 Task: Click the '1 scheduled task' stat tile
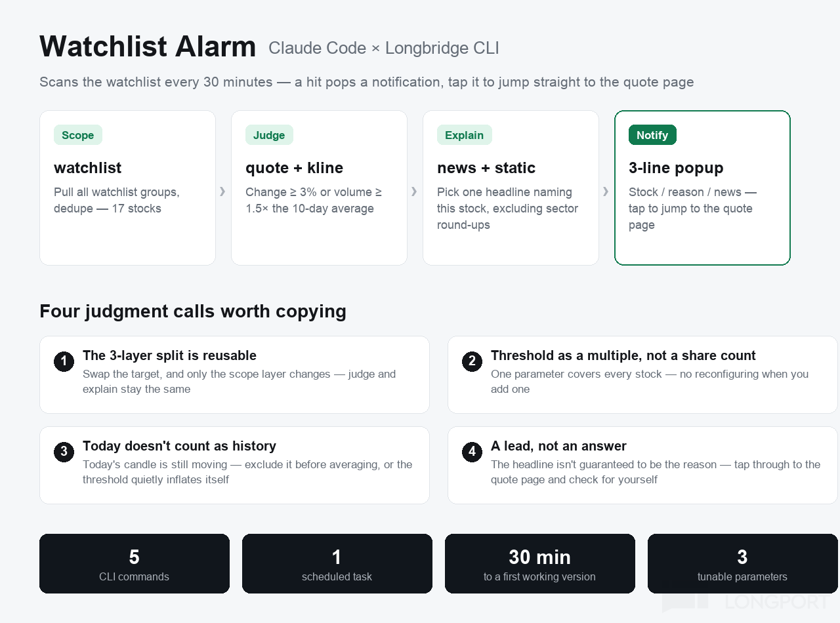click(x=337, y=563)
